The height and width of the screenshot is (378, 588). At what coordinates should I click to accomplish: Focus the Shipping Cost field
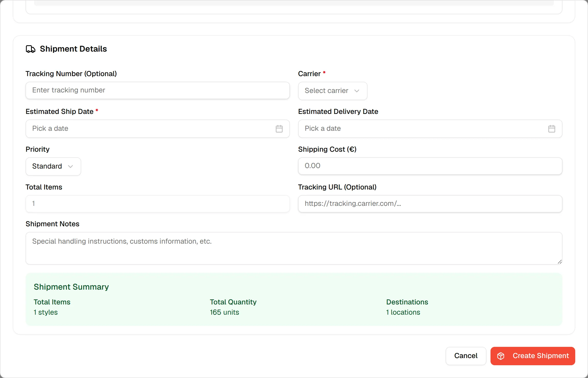click(430, 166)
